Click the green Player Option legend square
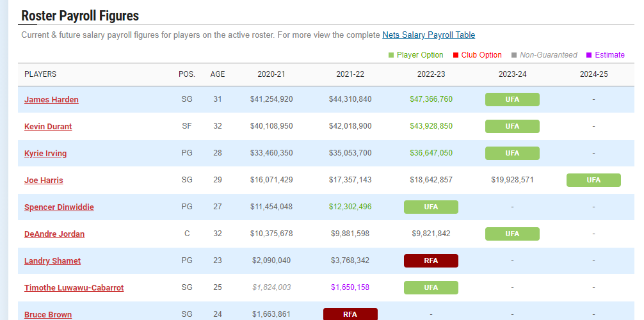This screenshot has height=320, width=644. coord(391,55)
